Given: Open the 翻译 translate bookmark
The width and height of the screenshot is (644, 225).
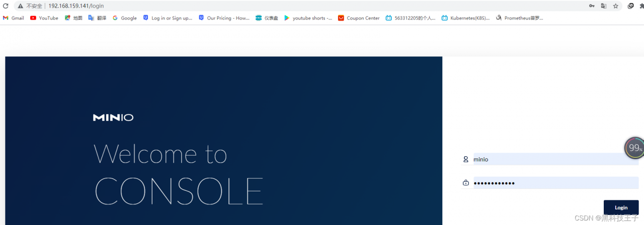Looking at the screenshot, I should coord(97,18).
